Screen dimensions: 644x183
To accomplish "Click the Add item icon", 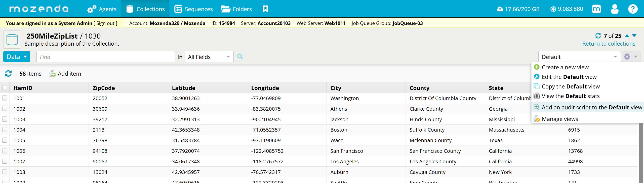I will click(53, 74).
